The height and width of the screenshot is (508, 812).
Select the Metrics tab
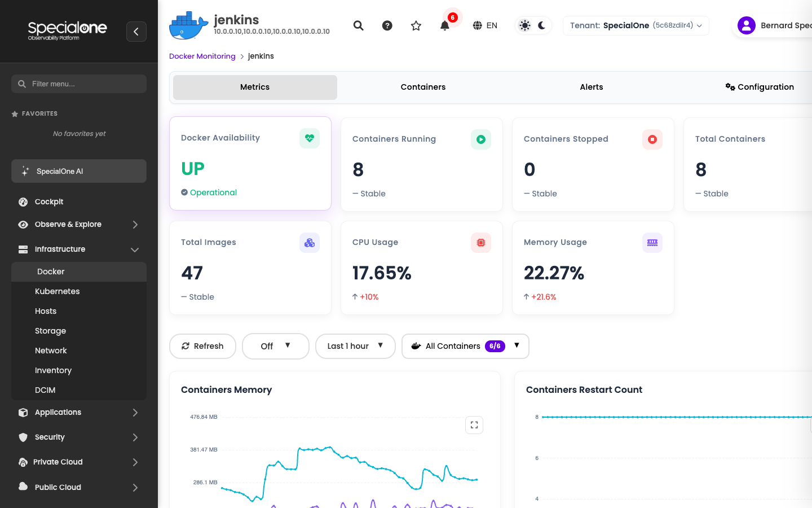(255, 87)
